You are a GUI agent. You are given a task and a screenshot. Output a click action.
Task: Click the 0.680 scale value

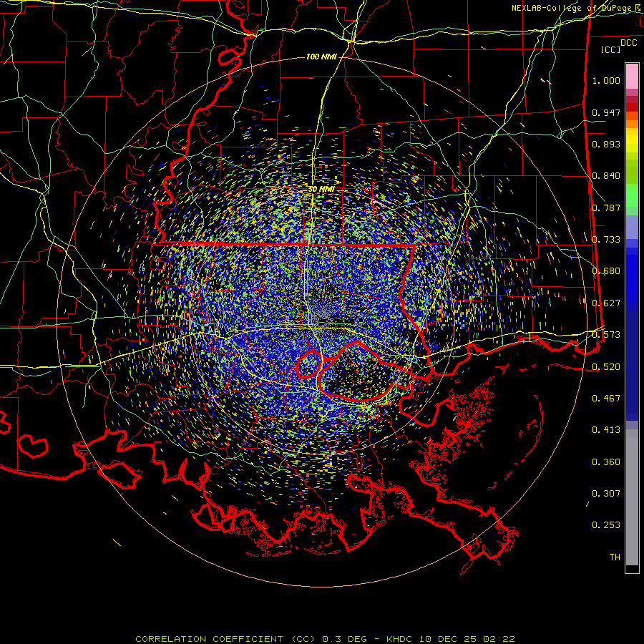pyautogui.click(x=606, y=271)
